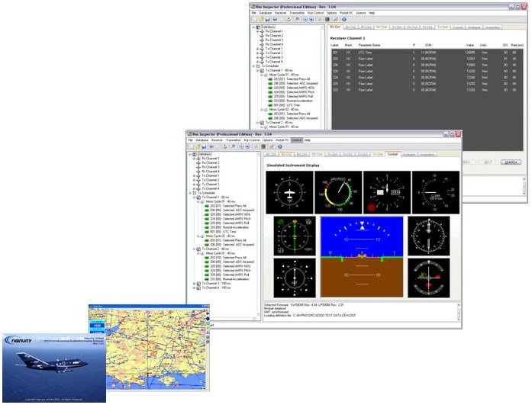Select 001 [00] UTC Time item in front tree
The image size is (532, 408).
(223, 232)
